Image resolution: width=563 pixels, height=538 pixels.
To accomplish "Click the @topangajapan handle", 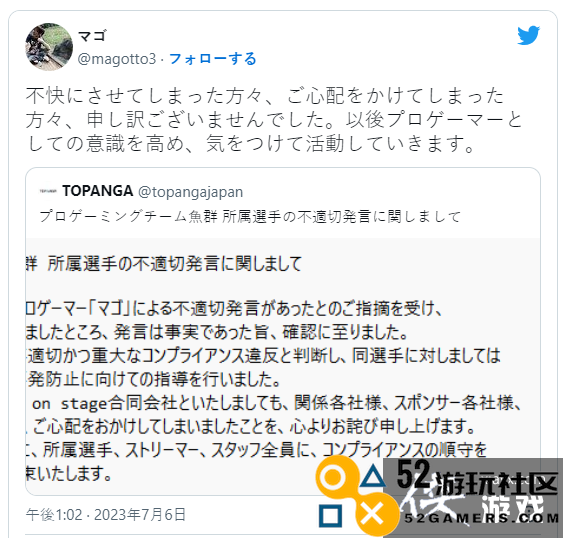I will pos(191,192).
